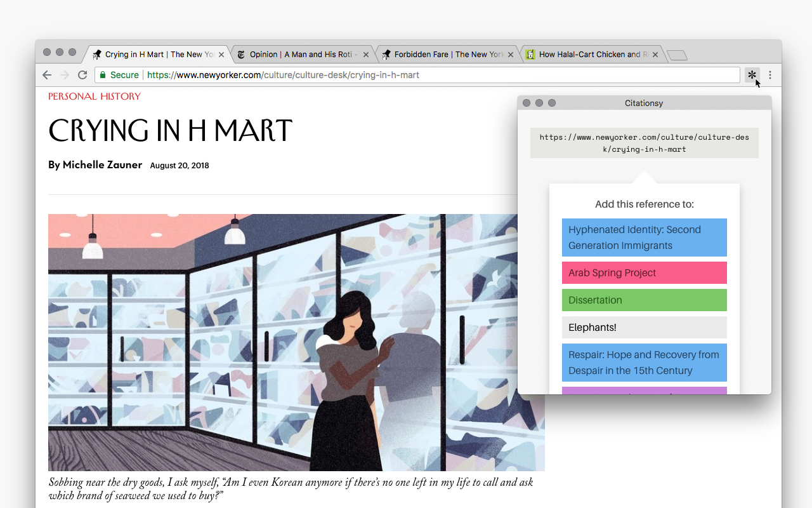Add reference to Hyphenated Identity project
812x508 pixels.
click(x=644, y=237)
